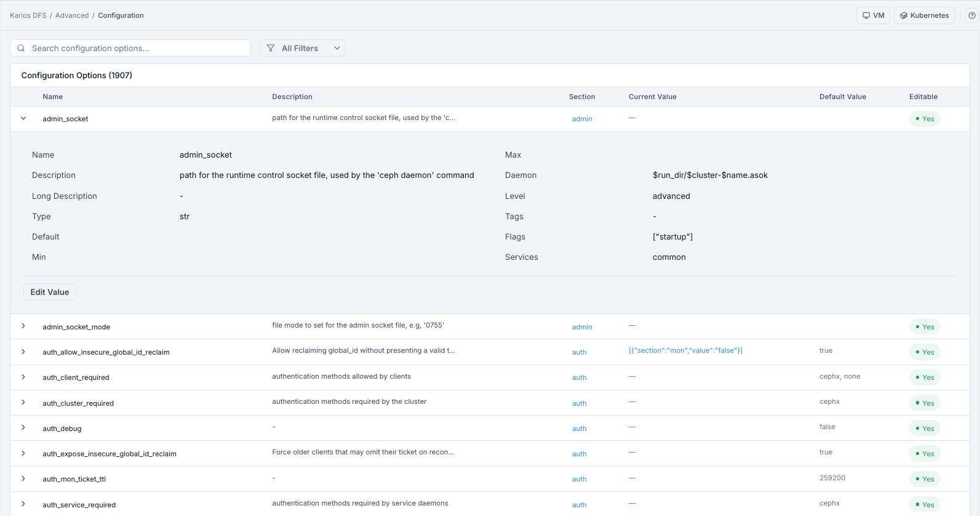Viewport: 980px width, 516px height.
Task: Click the filter funnel icon
Action: [271, 48]
